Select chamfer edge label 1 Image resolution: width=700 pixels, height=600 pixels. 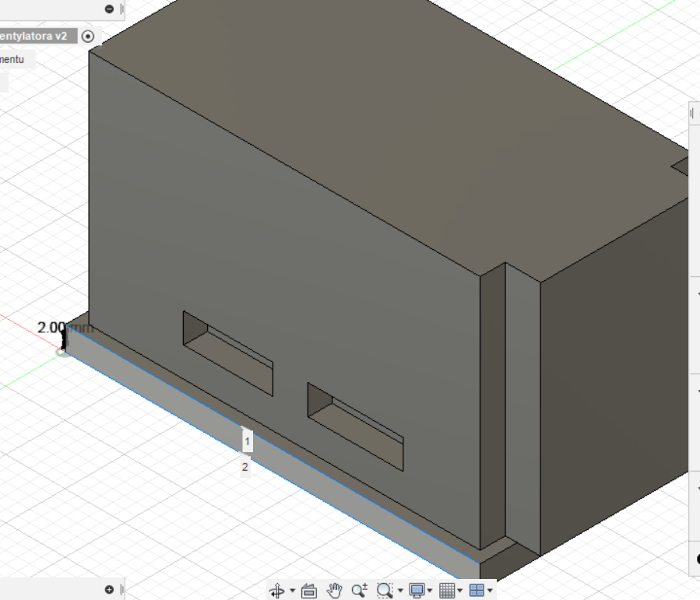point(248,442)
